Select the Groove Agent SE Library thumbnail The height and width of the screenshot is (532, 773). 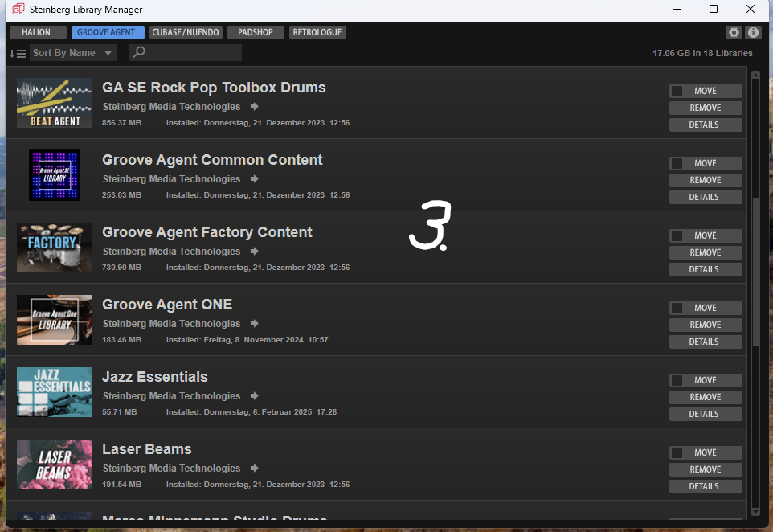point(55,175)
